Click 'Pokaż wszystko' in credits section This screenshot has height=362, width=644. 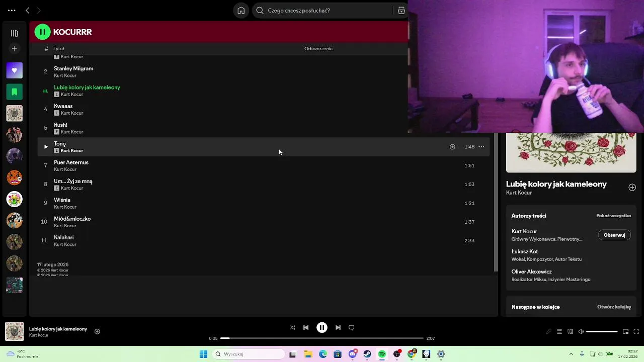613,216
